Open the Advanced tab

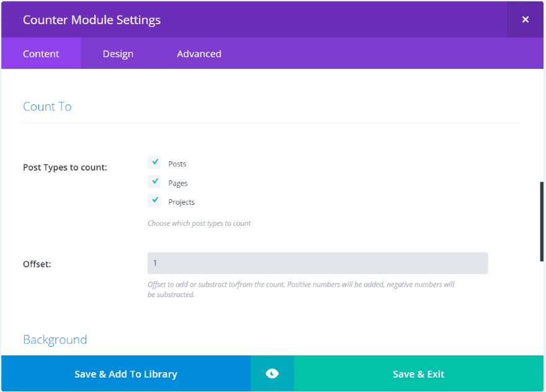click(199, 54)
